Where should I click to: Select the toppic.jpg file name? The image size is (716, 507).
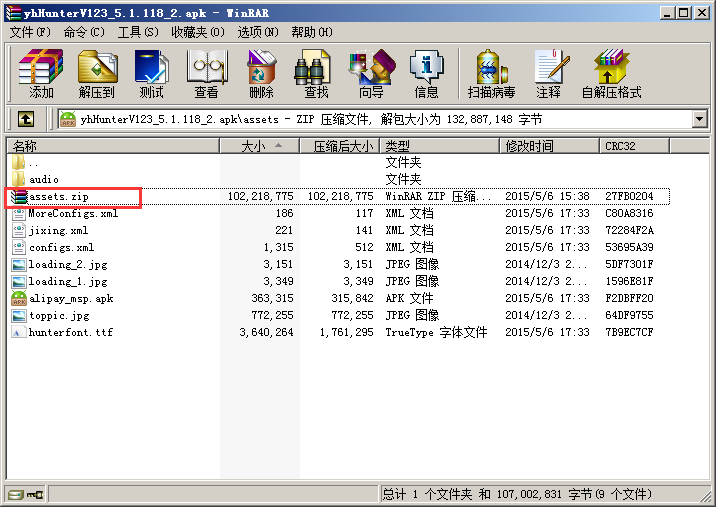coord(59,316)
